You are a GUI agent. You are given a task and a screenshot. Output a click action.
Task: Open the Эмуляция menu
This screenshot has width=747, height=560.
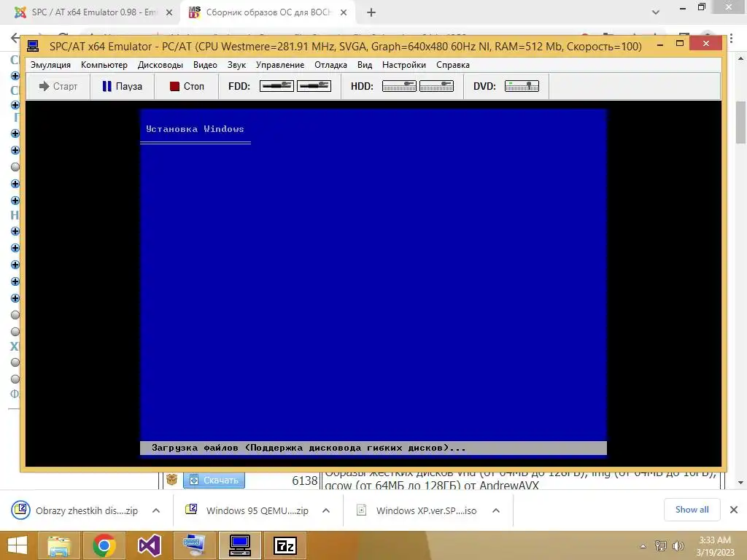point(50,65)
